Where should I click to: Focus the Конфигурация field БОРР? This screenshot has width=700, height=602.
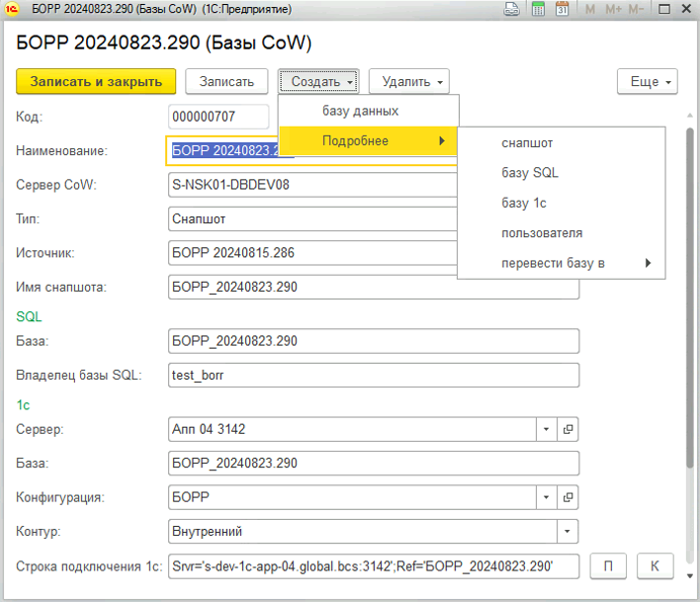(x=352, y=497)
